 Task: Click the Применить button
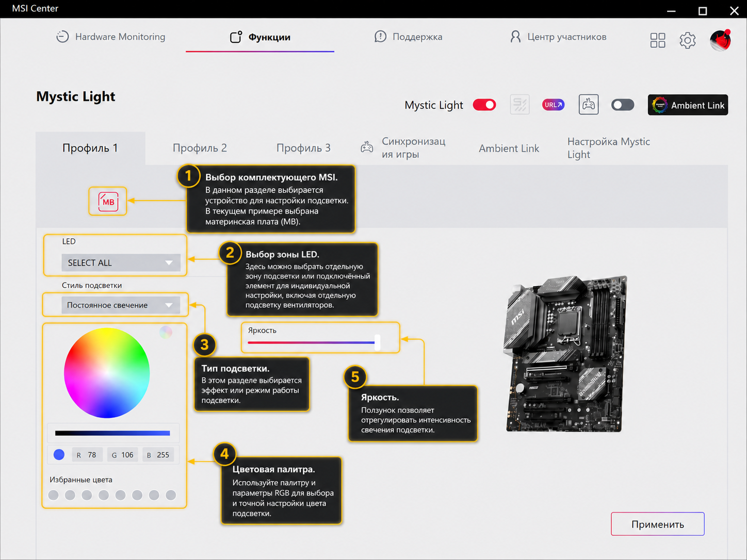point(658,524)
